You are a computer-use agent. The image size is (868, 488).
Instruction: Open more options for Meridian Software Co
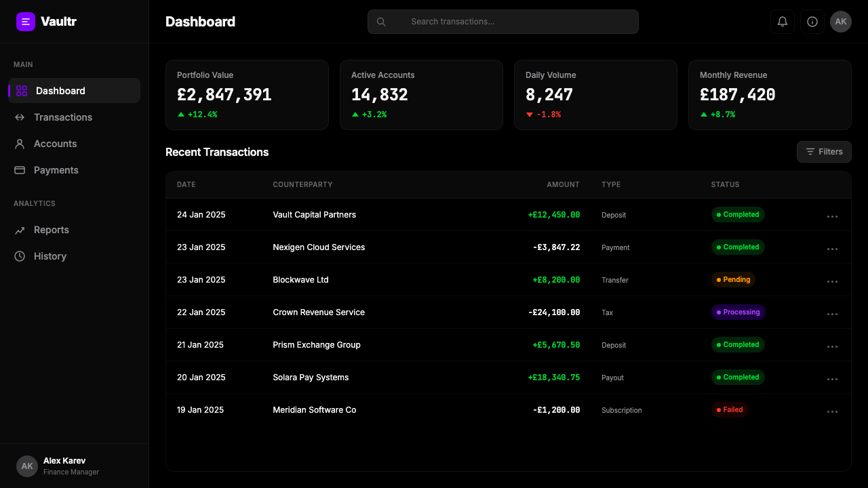click(833, 411)
